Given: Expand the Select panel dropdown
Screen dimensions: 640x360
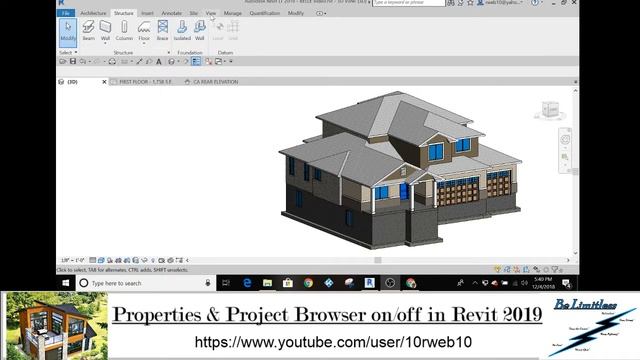Looking at the screenshot, I should (68, 52).
